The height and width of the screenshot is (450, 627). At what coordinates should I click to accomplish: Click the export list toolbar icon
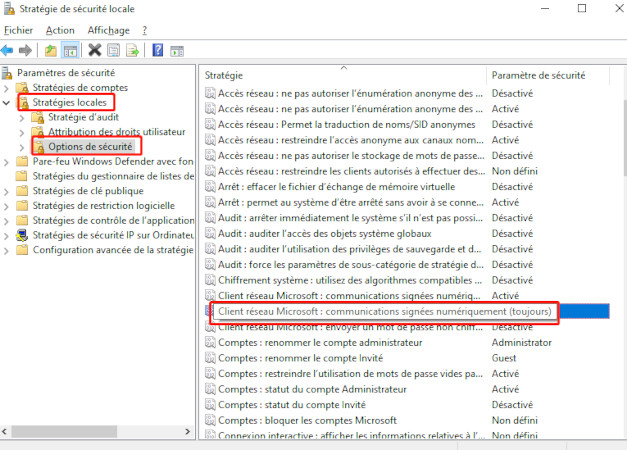[x=132, y=51]
